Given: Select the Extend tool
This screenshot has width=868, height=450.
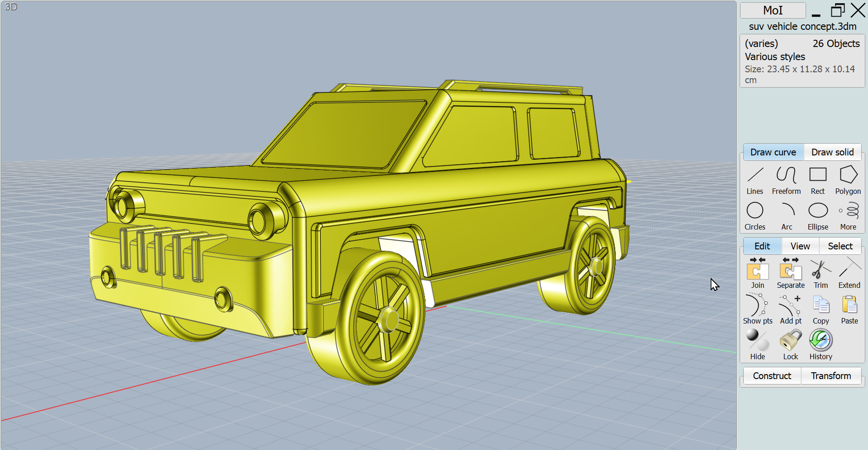Looking at the screenshot, I should (849, 273).
